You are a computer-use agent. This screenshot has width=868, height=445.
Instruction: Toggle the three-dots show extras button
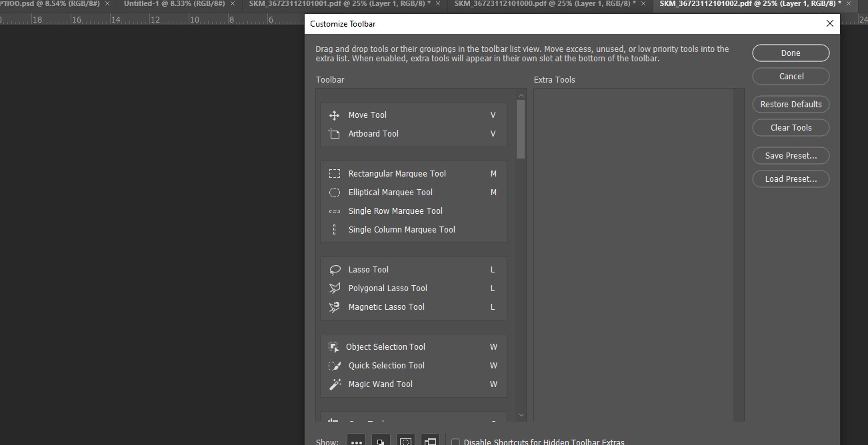click(357, 440)
